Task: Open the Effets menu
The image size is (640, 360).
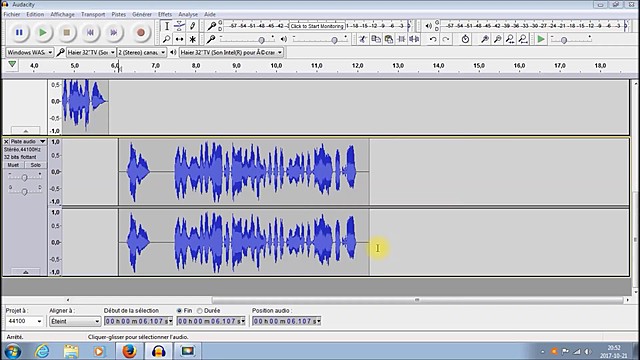Action: (x=165, y=14)
